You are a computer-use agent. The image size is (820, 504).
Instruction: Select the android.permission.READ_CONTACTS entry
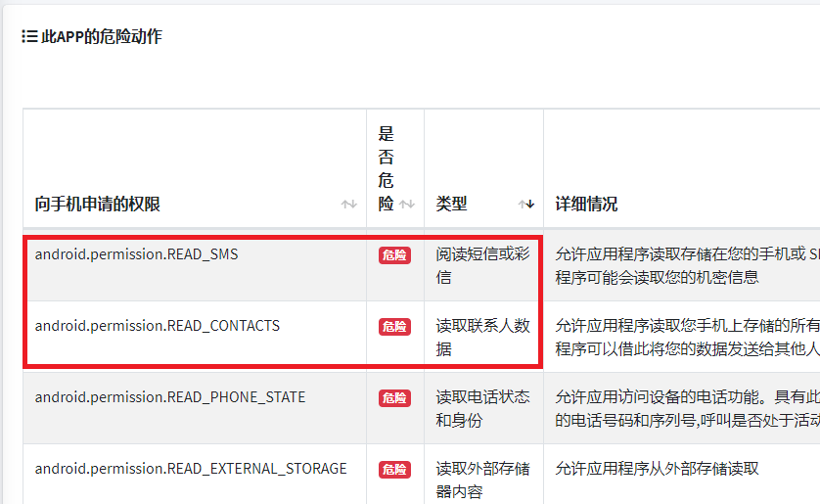tap(157, 326)
